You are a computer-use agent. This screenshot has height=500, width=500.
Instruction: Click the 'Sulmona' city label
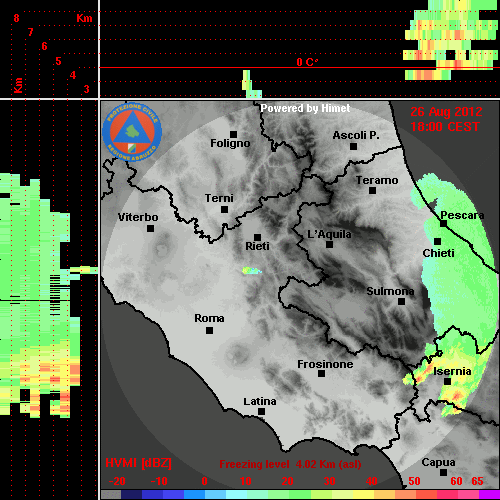(x=390, y=291)
